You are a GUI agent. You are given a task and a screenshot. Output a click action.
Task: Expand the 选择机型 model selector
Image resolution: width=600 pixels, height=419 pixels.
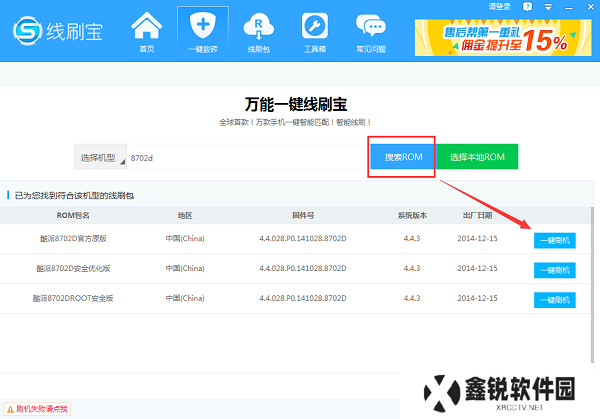(x=100, y=157)
